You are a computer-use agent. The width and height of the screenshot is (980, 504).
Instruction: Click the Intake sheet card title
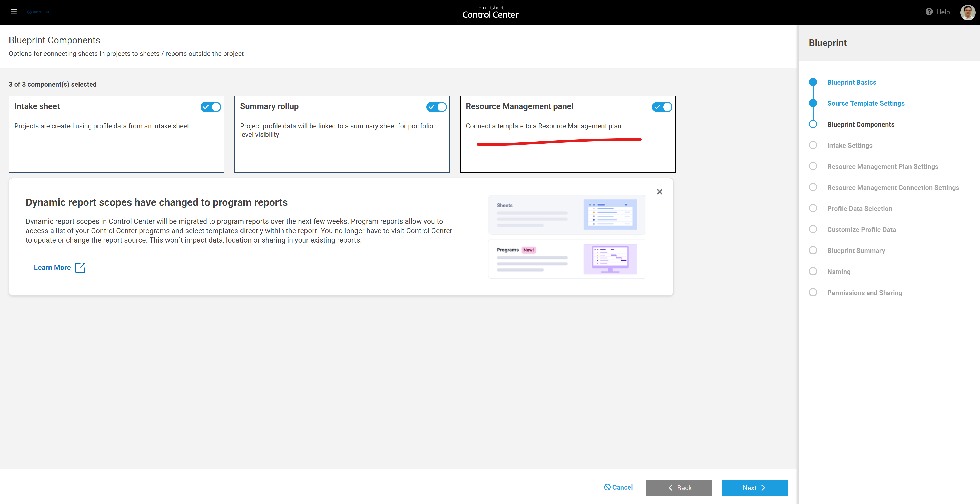[x=37, y=106]
